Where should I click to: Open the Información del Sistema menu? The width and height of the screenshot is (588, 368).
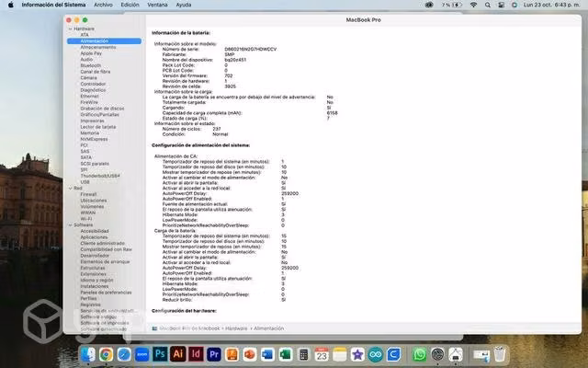pyautogui.click(x=53, y=5)
